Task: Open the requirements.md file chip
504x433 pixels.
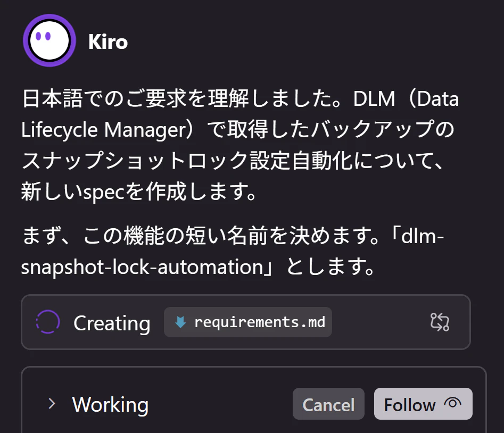Action: tap(248, 322)
